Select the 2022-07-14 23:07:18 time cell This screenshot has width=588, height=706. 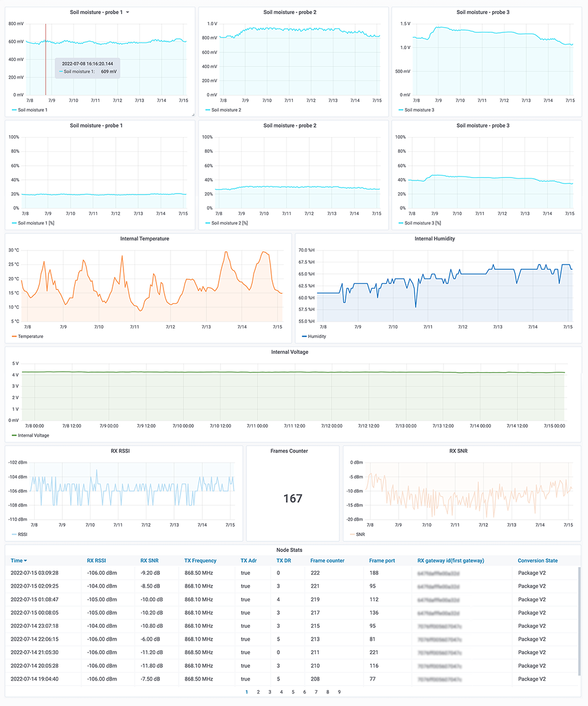pyautogui.click(x=43, y=626)
